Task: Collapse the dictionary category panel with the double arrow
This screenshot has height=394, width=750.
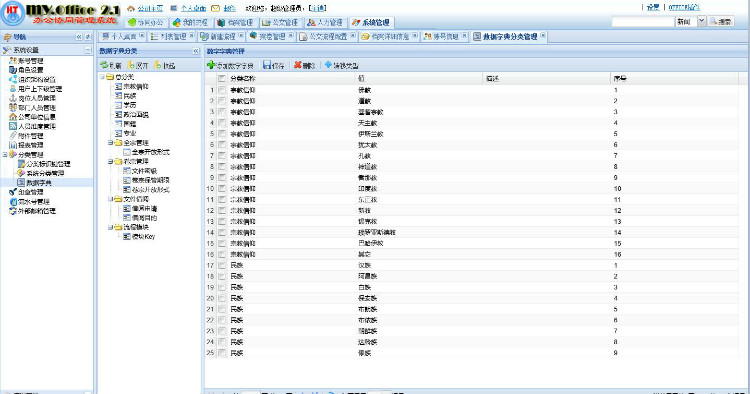Action: tap(196, 51)
